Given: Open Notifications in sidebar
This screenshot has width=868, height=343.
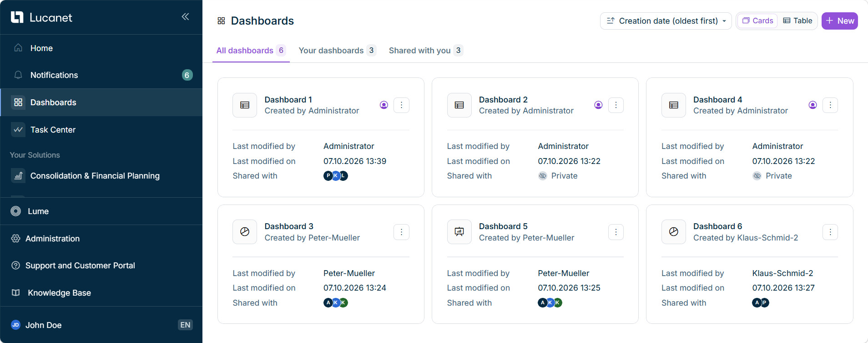Looking at the screenshot, I should pyautogui.click(x=101, y=75).
